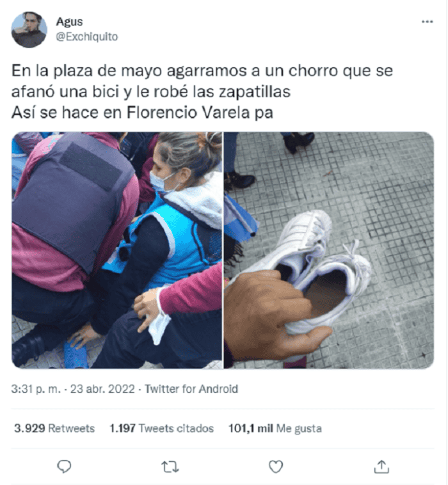Click the 3:31 p. m. timestamp
Viewport: 448px width, 485px height.
coord(36,389)
